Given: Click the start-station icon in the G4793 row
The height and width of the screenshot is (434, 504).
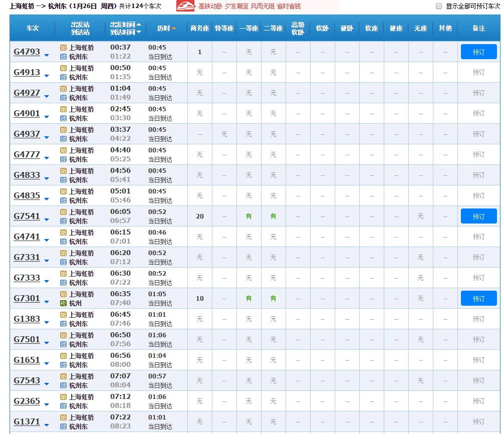Looking at the screenshot, I should (x=63, y=48).
